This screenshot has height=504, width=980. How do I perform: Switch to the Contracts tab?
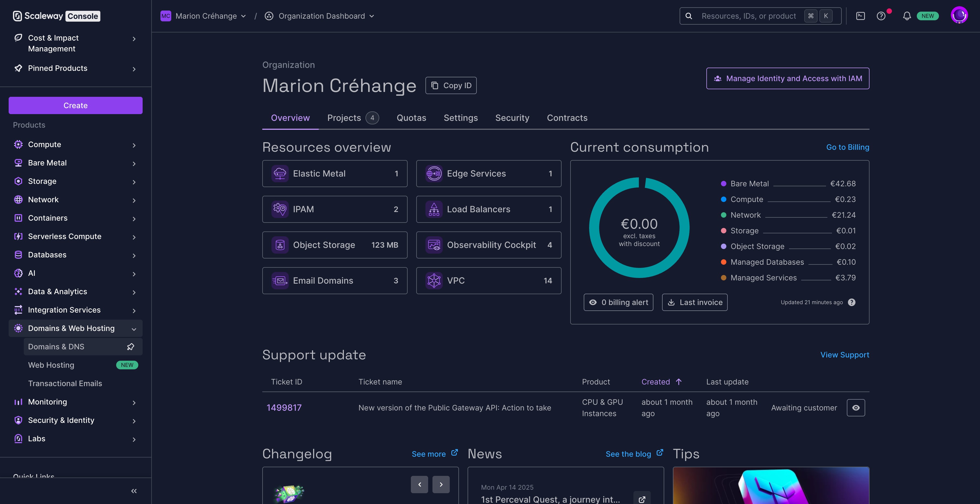coord(567,118)
